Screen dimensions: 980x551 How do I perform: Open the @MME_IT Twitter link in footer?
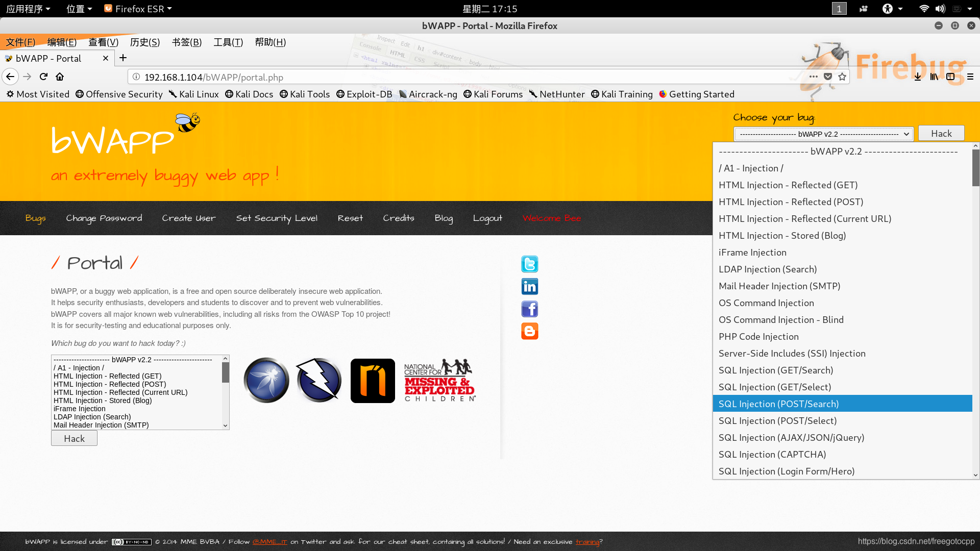coord(269,542)
